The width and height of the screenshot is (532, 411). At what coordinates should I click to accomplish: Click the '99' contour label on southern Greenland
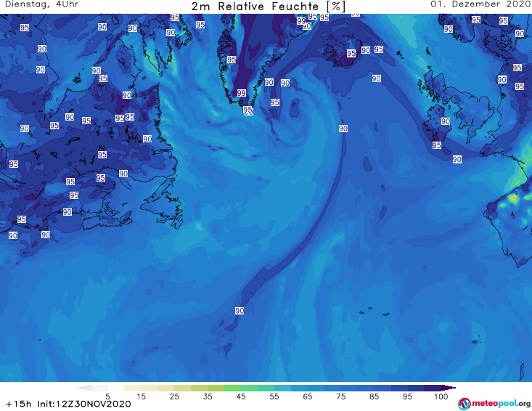[x=241, y=93]
